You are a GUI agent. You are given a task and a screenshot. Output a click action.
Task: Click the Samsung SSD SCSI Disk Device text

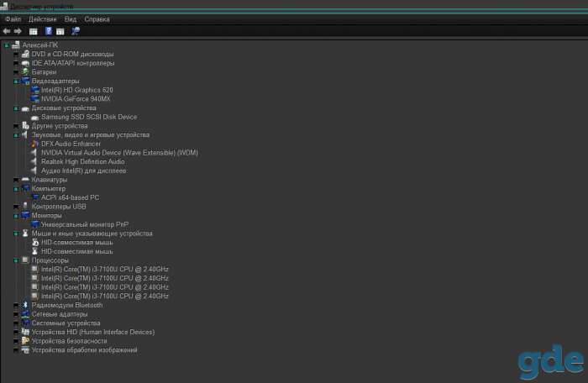[x=89, y=117]
